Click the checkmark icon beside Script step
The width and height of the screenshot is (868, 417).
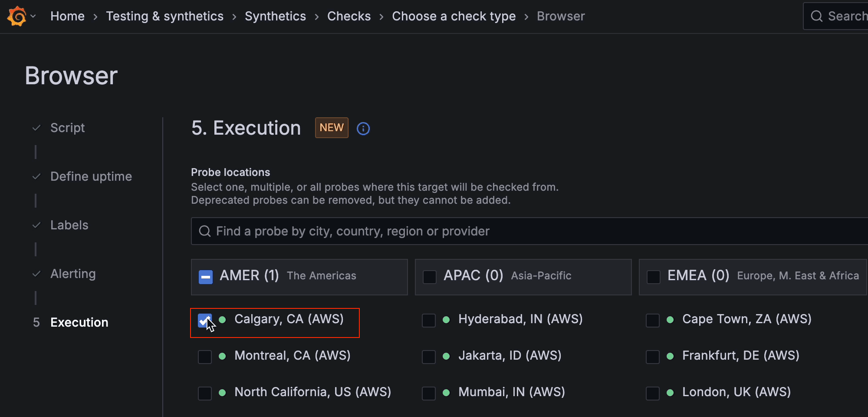36,128
